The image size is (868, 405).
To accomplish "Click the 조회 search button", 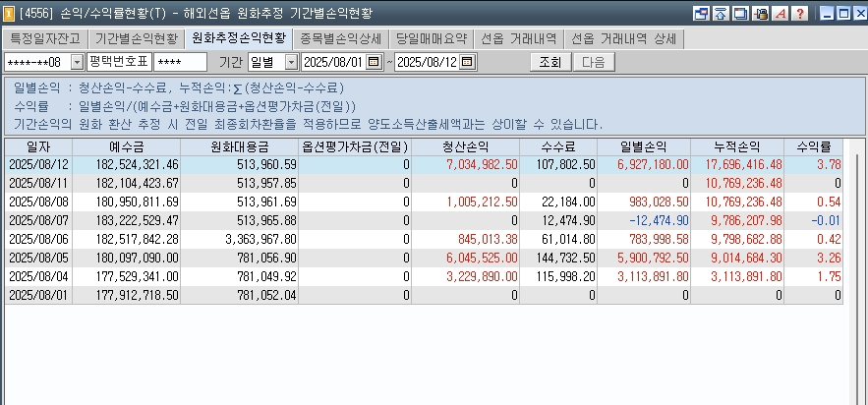I will click(x=550, y=62).
